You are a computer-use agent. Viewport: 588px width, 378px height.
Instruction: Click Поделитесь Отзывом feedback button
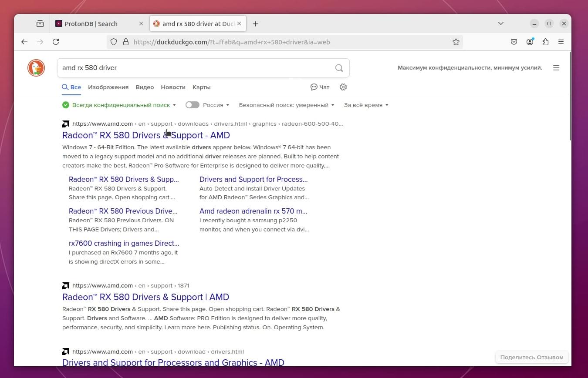(532, 357)
